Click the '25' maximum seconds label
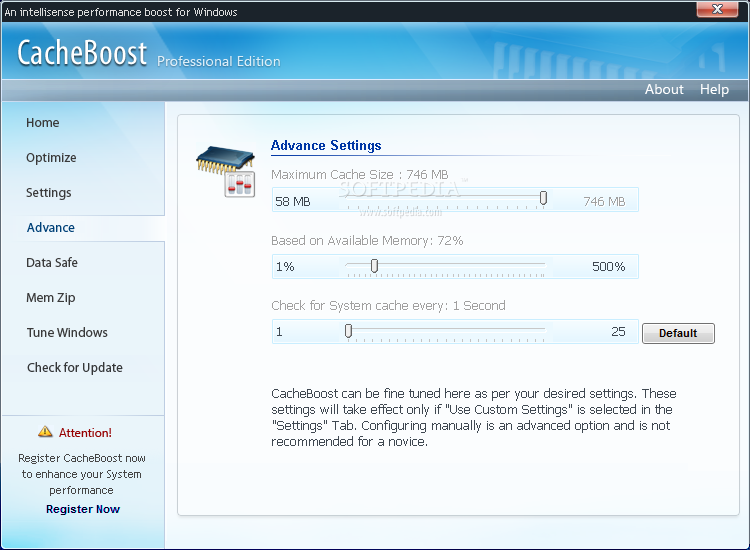The width and height of the screenshot is (750, 550). pyautogui.click(x=618, y=331)
